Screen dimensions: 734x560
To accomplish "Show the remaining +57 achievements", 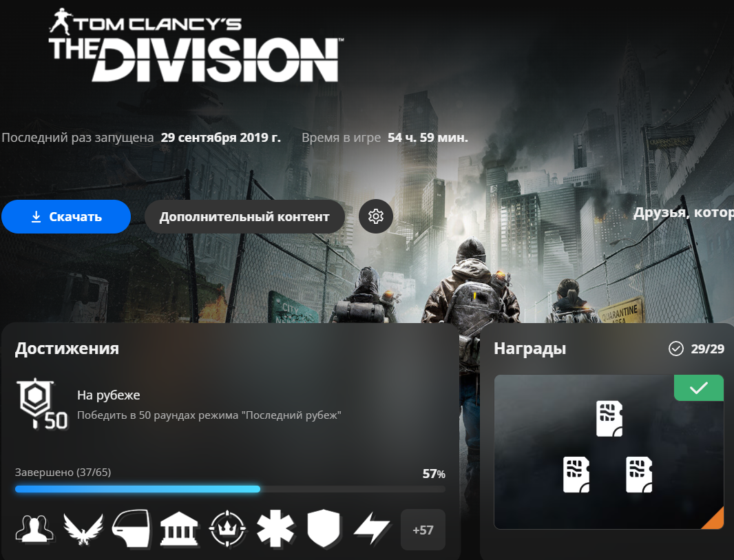I will [x=423, y=530].
